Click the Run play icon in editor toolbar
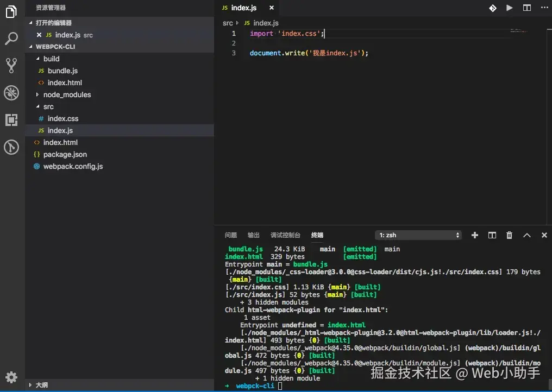Image resolution: width=552 pixels, height=392 pixels. [510, 8]
